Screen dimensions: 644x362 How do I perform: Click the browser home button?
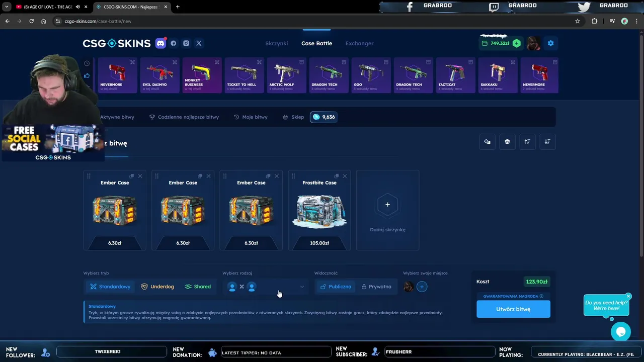coord(44,21)
